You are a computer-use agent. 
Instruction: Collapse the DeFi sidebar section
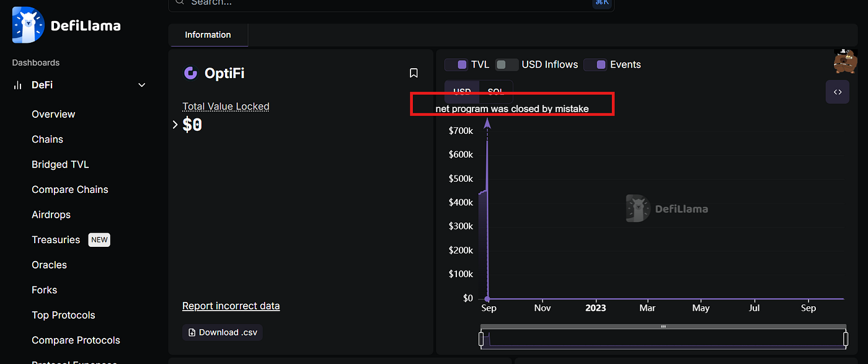click(x=142, y=85)
